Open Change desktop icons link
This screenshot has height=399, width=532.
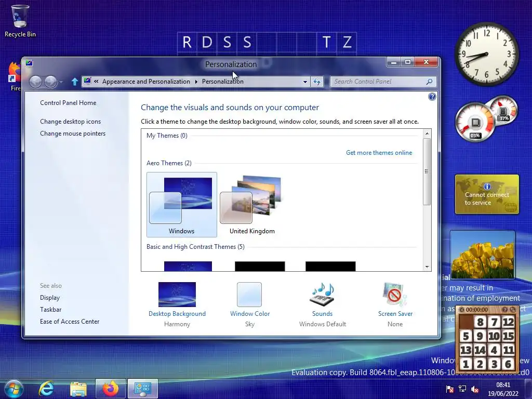tap(70, 122)
